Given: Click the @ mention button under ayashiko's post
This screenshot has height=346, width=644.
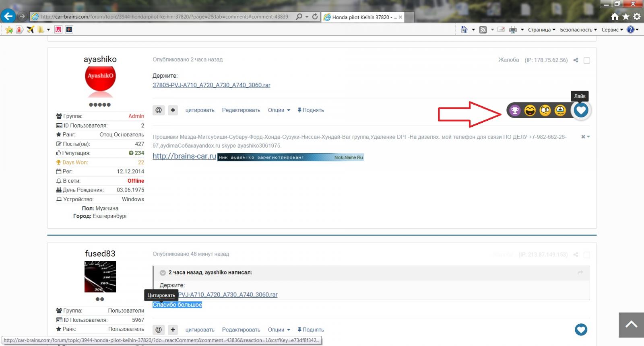Looking at the screenshot, I should [x=159, y=110].
